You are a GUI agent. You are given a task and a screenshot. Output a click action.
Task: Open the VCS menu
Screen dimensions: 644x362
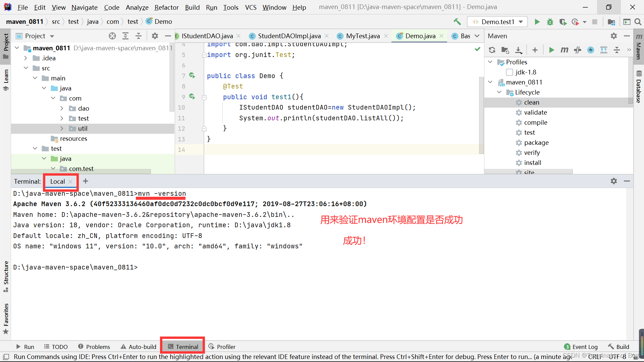[251, 7]
